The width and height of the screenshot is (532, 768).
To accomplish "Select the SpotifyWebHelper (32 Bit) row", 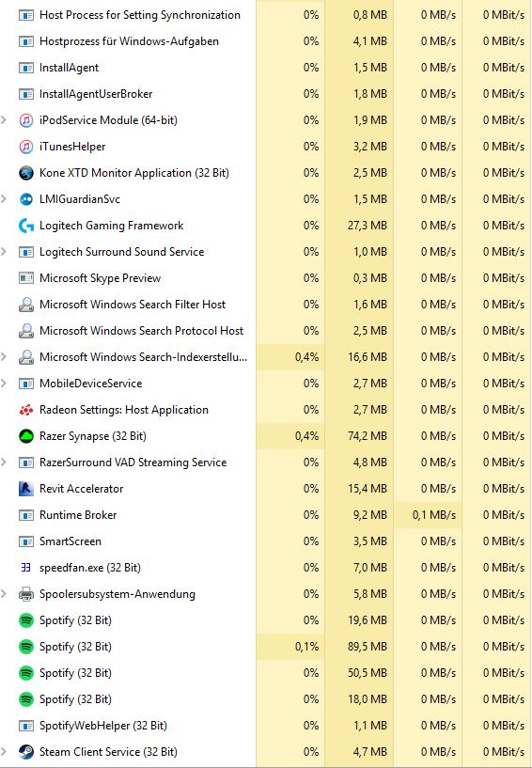I will click(266, 726).
